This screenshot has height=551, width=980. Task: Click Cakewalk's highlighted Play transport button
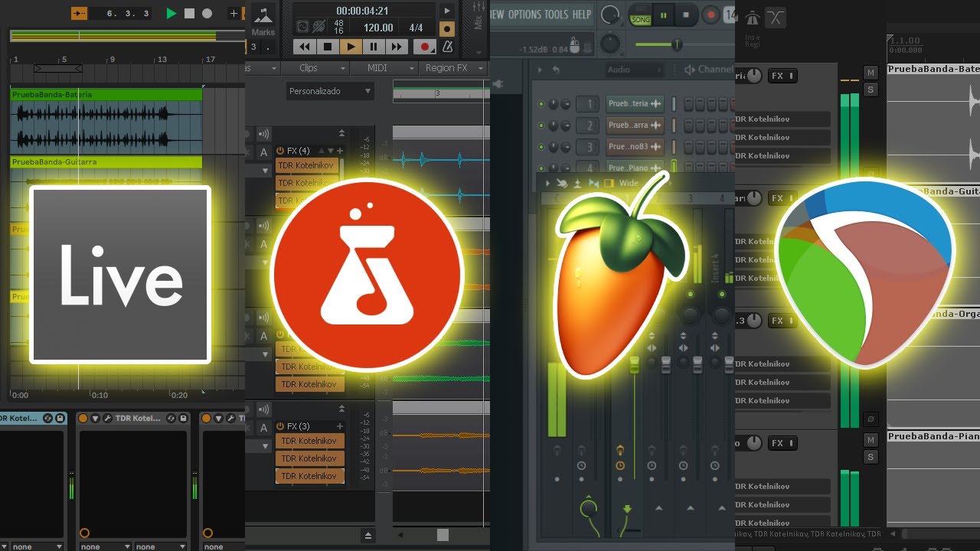point(351,47)
